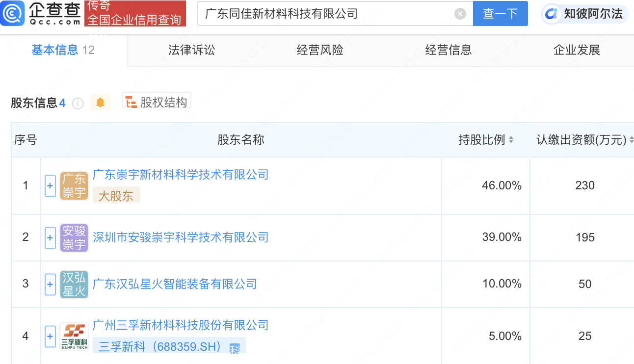Click the 三孚新科 SANFU TECH logo
This screenshot has width=634, height=364.
[74, 337]
